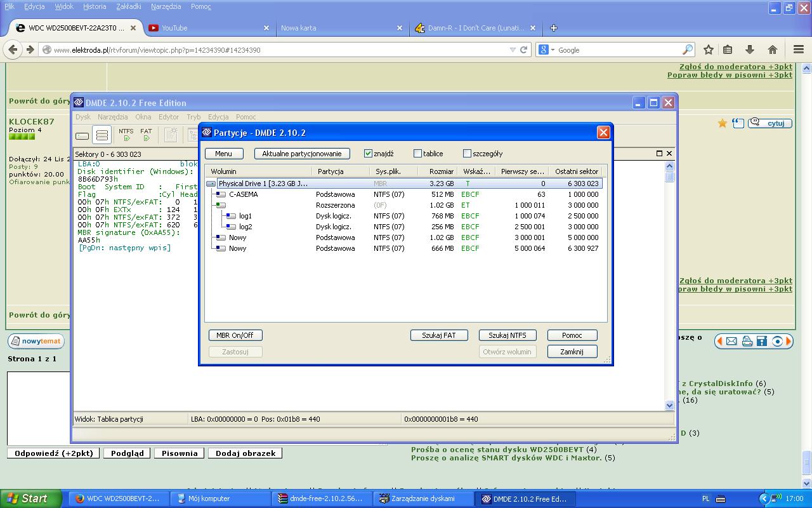Click the quote-mark icon beside cytuj

pos(738,123)
